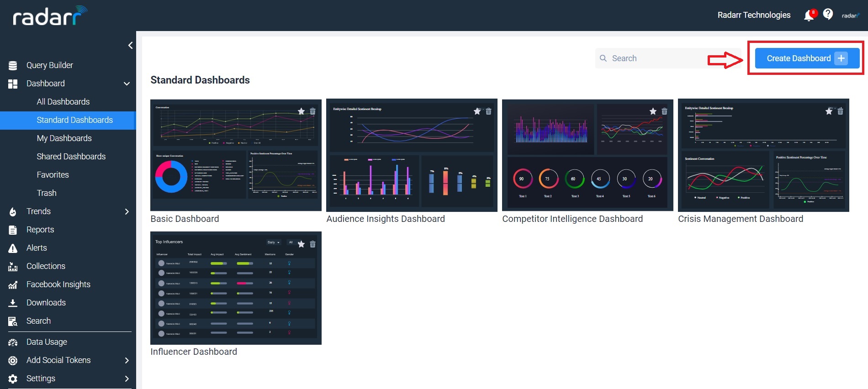Open the Influencer Dashboard thumbnail

click(236, 288)
